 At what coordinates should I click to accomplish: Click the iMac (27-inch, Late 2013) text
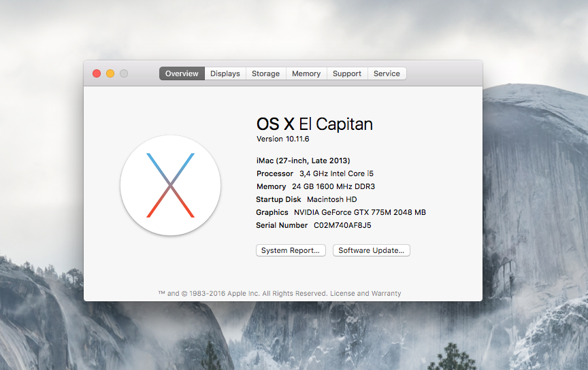click(303, 161)
